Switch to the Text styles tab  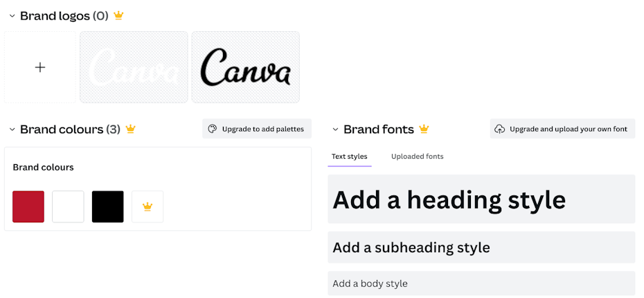point(350,157)
